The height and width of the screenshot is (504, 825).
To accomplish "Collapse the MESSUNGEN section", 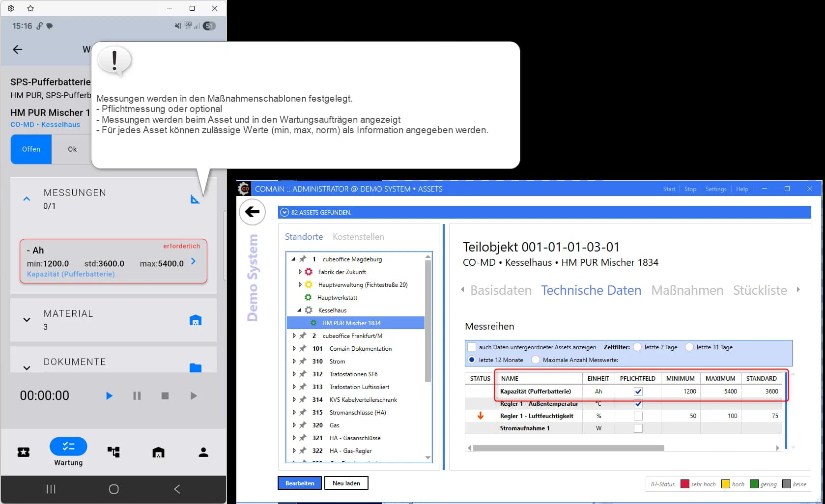I will coord(26,198).
